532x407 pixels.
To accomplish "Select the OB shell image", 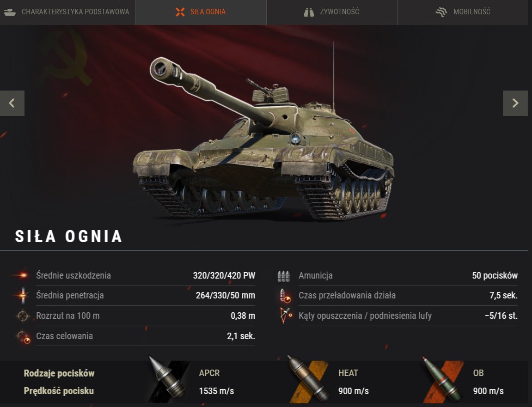I will 442,380.
